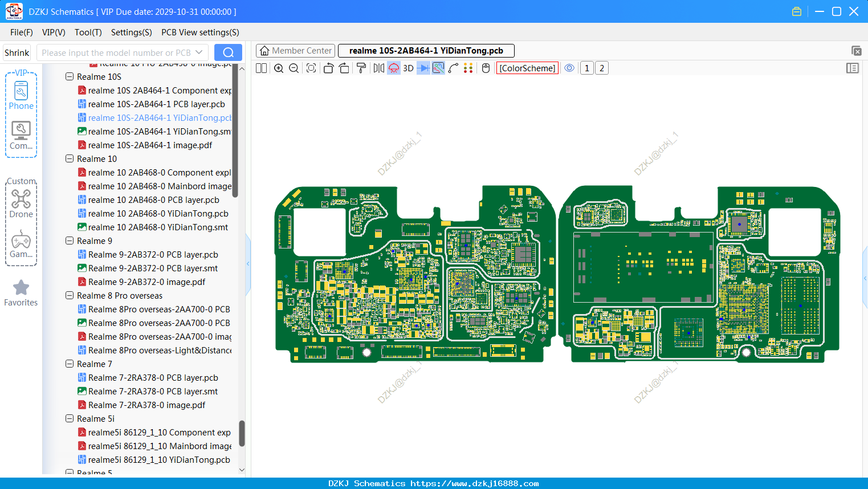Click the briefcase icon in title bar
The image size is (868, 489).
pyautogui.click(x=797, y=11)
